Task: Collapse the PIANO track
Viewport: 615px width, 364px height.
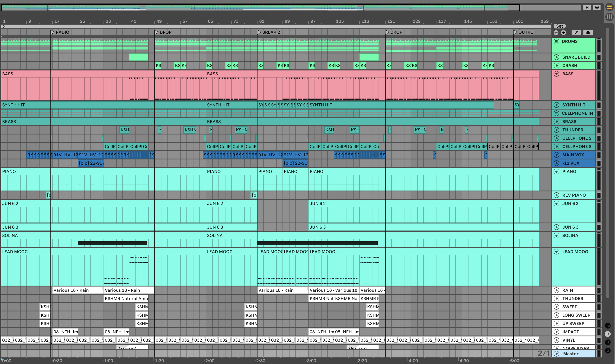Action: 556,171
